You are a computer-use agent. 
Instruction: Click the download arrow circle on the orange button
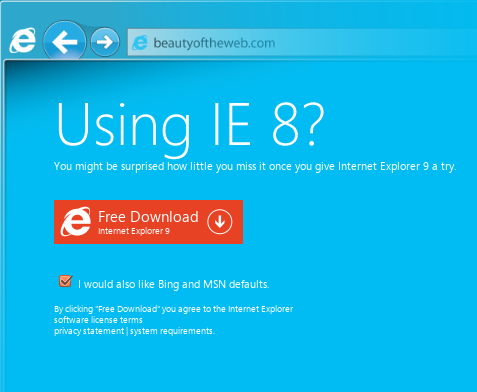(220, 222)
